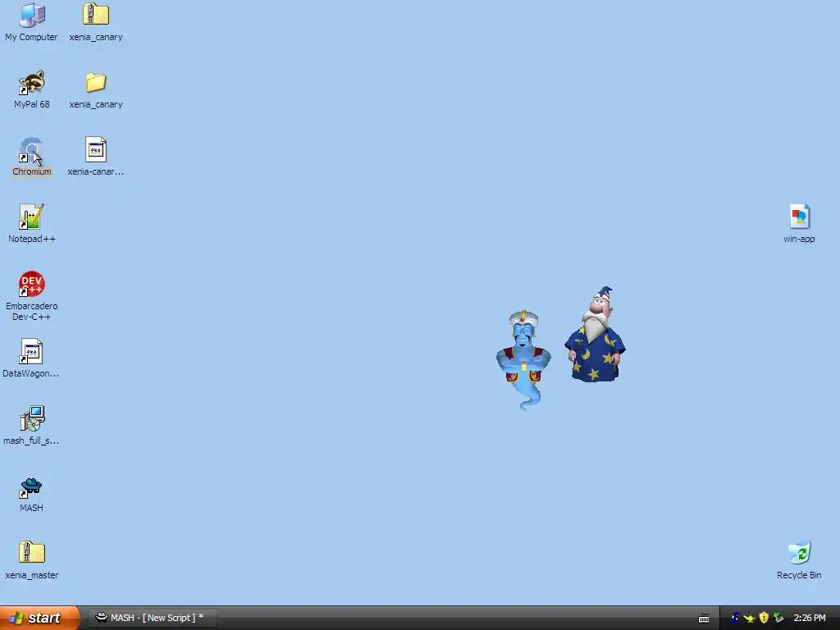This screenshot has width=840, height=630.
Task: Click the 2:26 PM taskbar clock
Action: click(810, 618)
